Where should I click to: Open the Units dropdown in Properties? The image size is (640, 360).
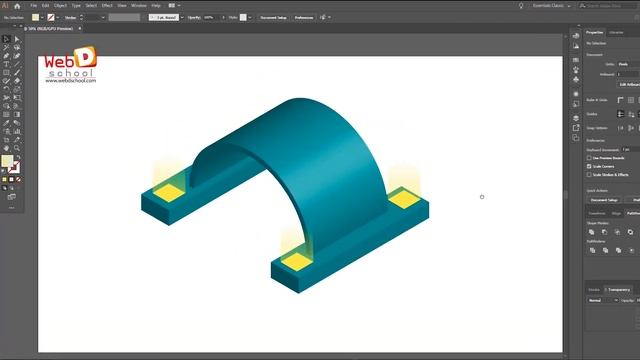628,64
